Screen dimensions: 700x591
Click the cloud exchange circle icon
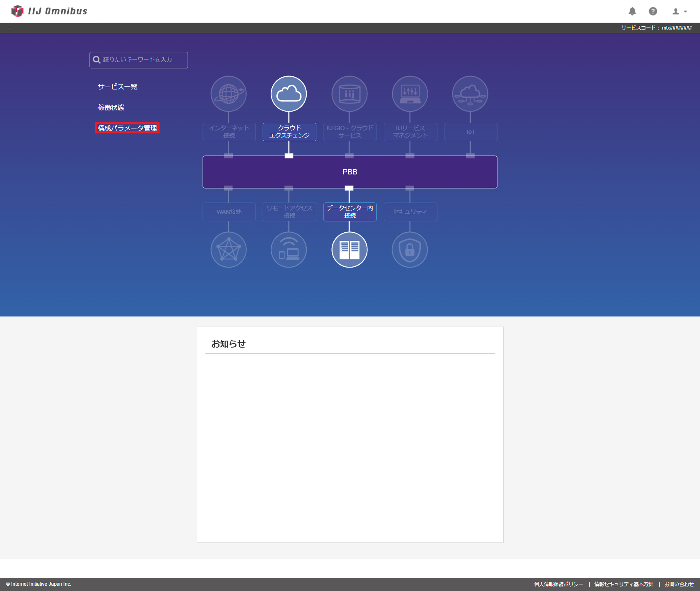point(289,94)
